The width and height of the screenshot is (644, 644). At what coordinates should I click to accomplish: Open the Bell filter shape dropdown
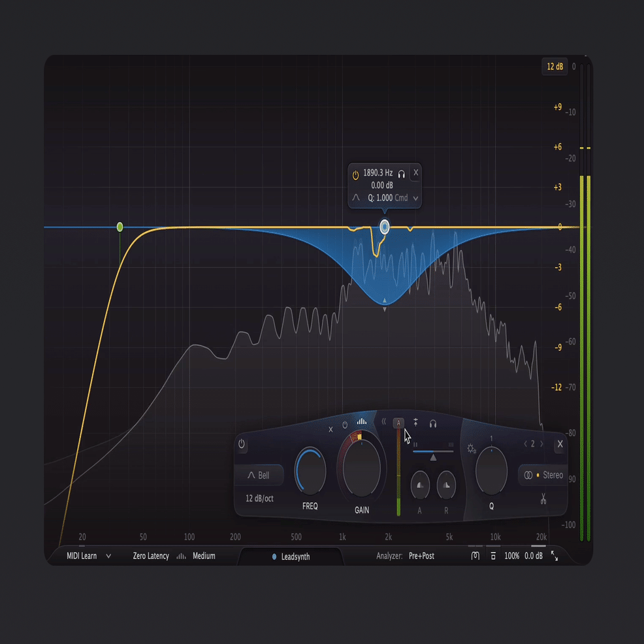(259, 475)
